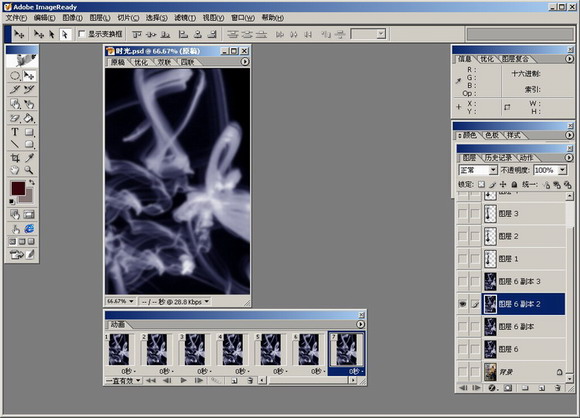This screenshot has width=580, height=418.
Task: Select the Type tool in toolbox
Action: pos(15,132)
